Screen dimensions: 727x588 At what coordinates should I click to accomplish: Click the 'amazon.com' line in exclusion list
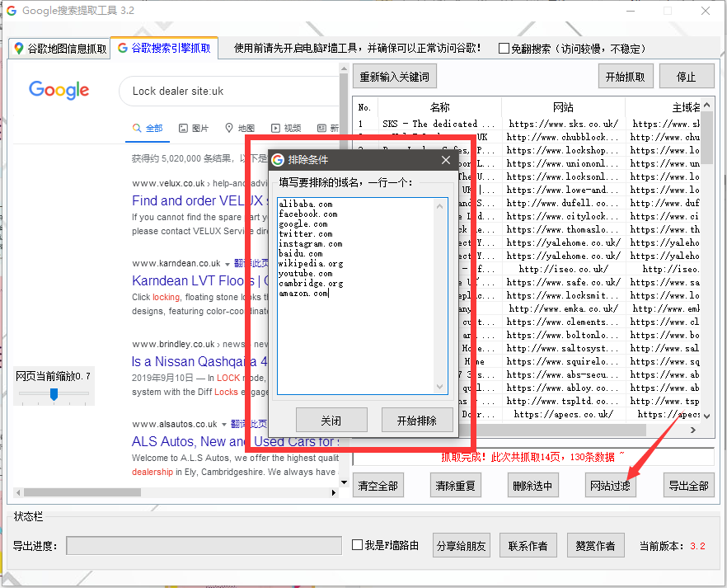coord(303,294)
